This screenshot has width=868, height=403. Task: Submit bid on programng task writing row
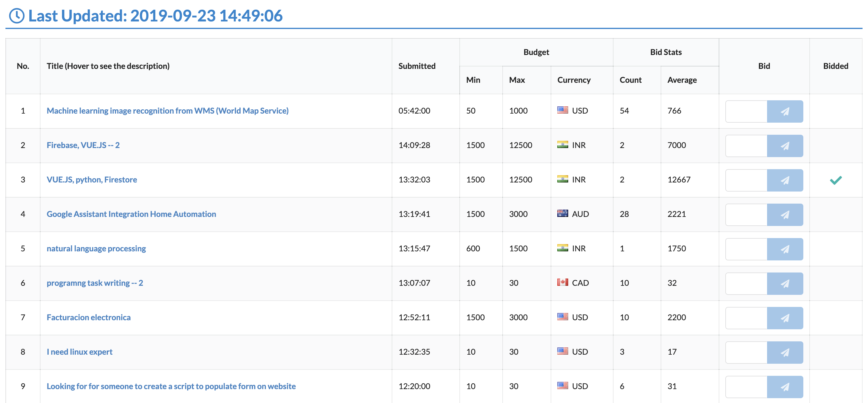tap(785, 283)
